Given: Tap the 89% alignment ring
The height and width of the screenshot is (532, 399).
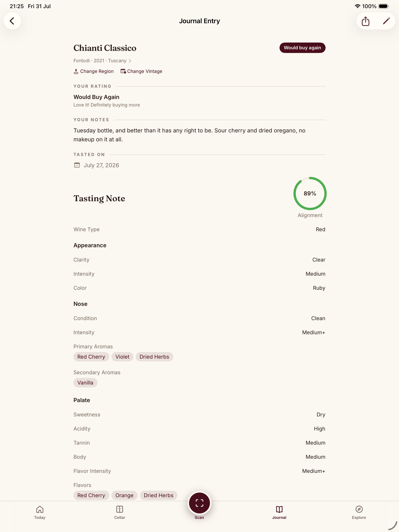Looking at the screenshot, I should (x=310, y=193).
